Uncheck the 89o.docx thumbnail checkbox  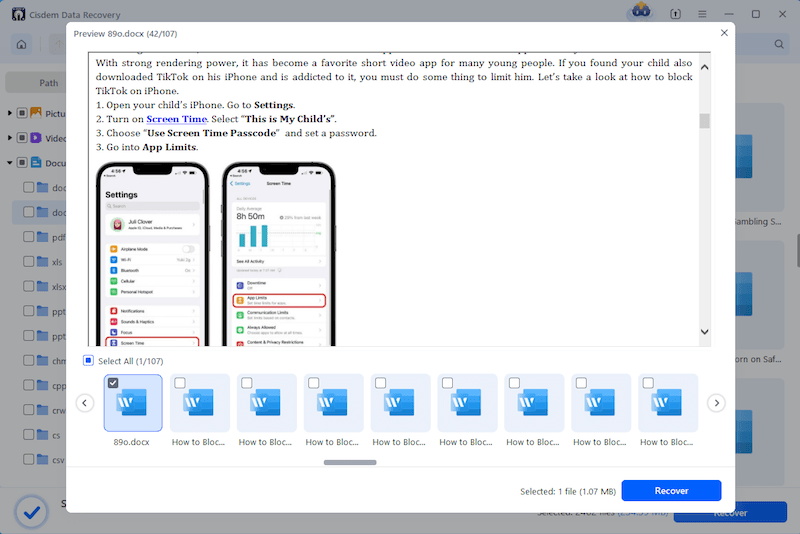[113, 383]
